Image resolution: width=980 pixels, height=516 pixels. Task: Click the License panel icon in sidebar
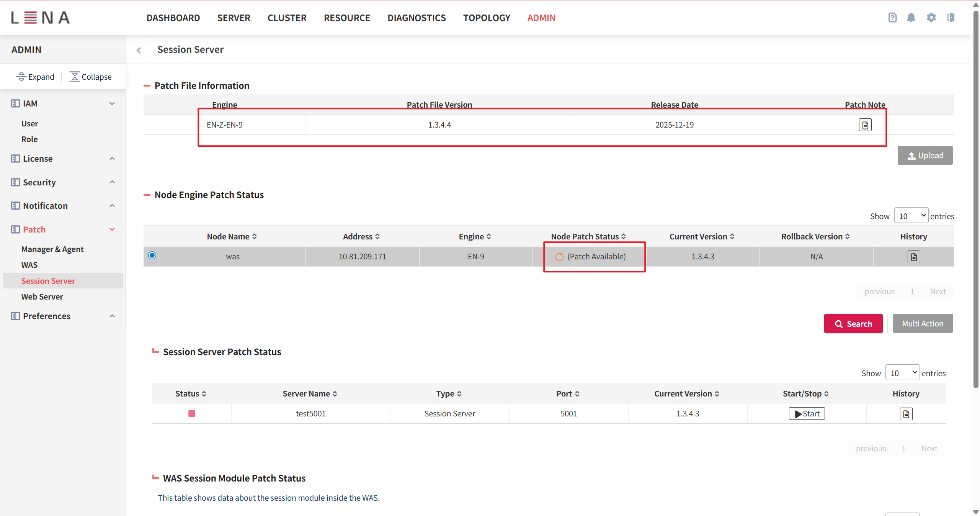15,159
